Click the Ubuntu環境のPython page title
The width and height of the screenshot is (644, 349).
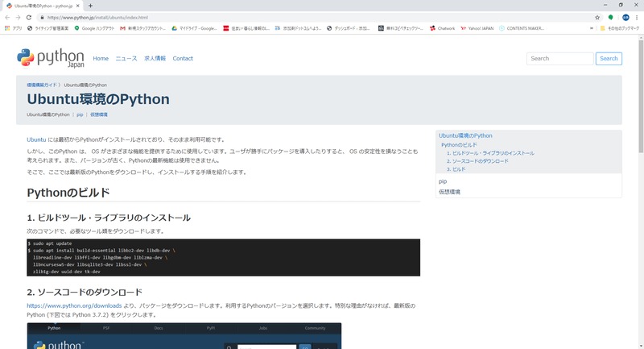pos(98,99)
